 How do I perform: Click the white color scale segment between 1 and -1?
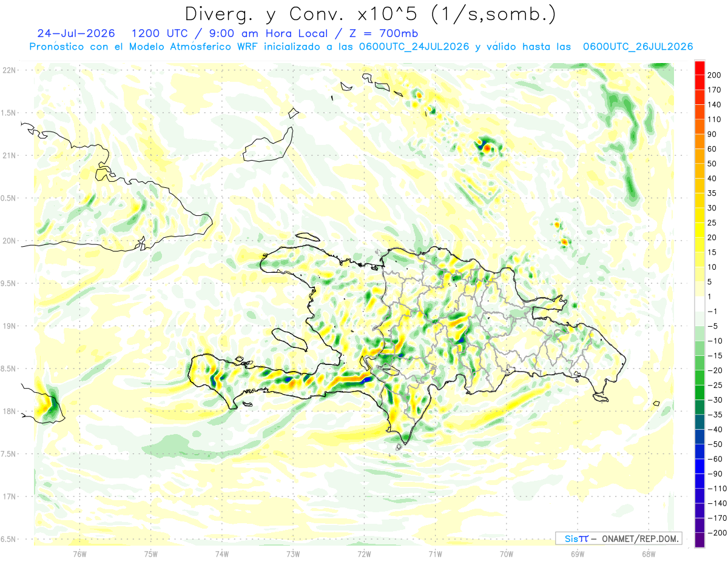coord(699,304)
